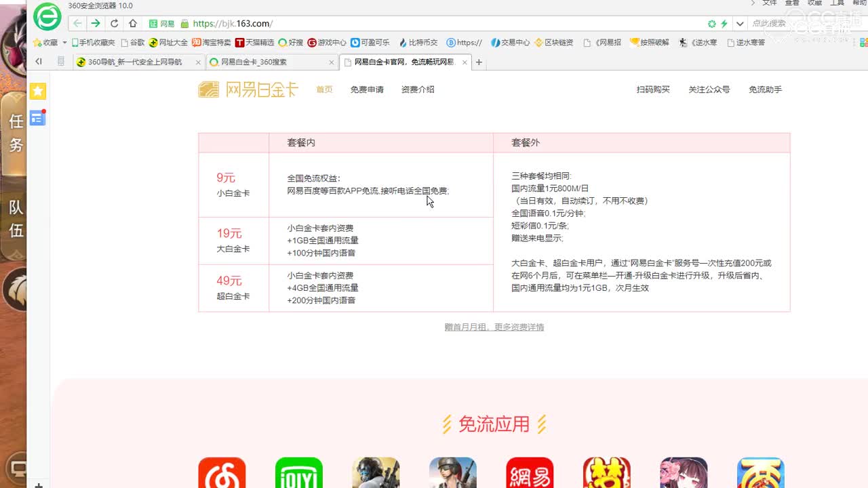868x488 pixels.
Task: Open 好搜 bookmark
Action: coord(290,42)
